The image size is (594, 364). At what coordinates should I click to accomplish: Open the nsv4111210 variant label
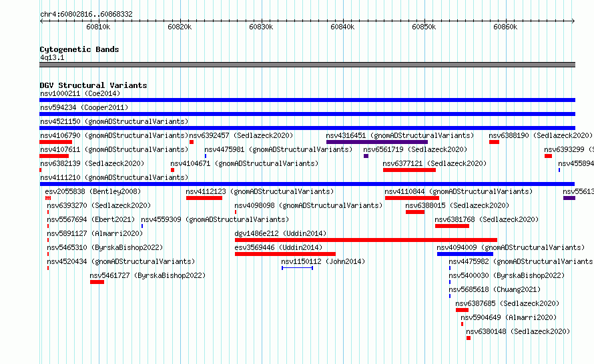tap(114, 177)
